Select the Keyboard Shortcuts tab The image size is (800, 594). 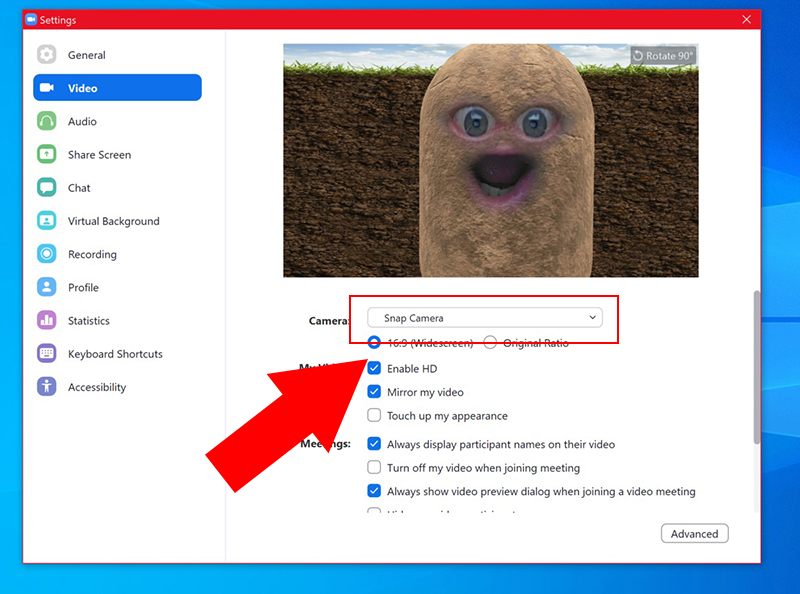pos(117,353)
